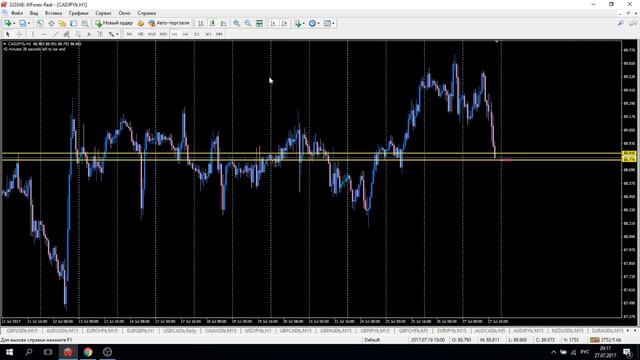Switch to the EURJPYb,M15 chart tab
The image size is (640, 360).
point(451,330)
